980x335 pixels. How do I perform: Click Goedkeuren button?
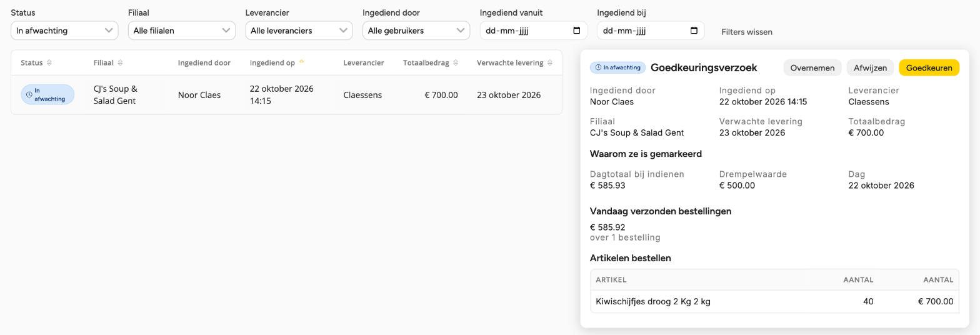coord(929,67)
